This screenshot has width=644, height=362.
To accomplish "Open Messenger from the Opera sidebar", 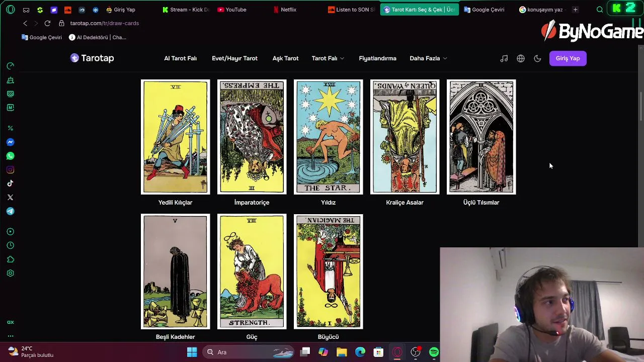I will (x=10, y=142).
